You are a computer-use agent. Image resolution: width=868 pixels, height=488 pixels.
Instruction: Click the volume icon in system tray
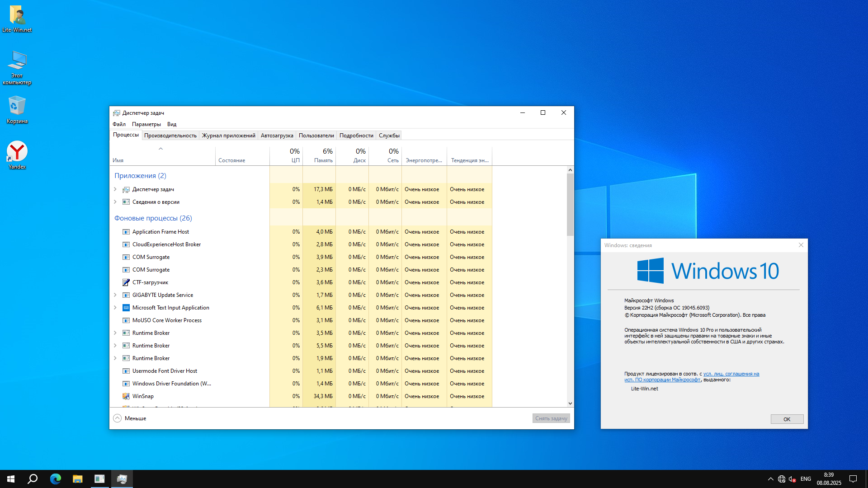click(x=792, y=479)
